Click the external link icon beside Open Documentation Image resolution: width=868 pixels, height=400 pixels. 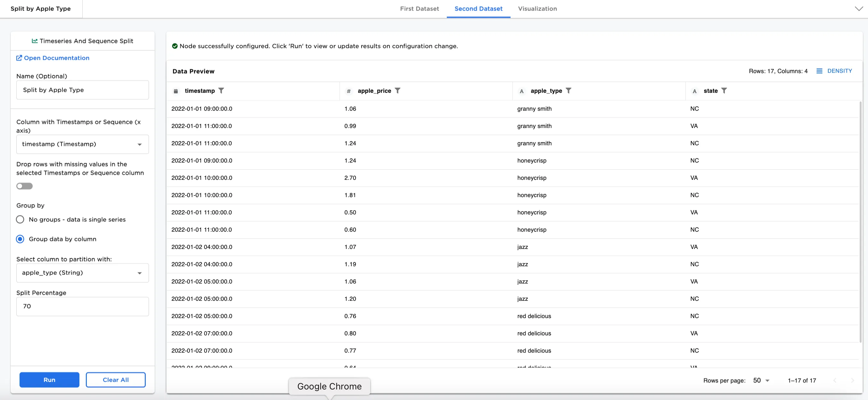[19, 58]
